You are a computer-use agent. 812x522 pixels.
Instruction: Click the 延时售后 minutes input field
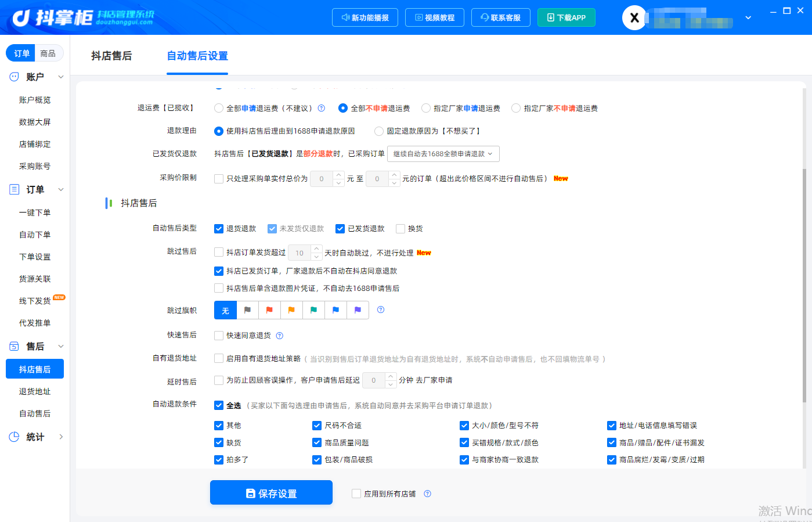pos(374,380)
